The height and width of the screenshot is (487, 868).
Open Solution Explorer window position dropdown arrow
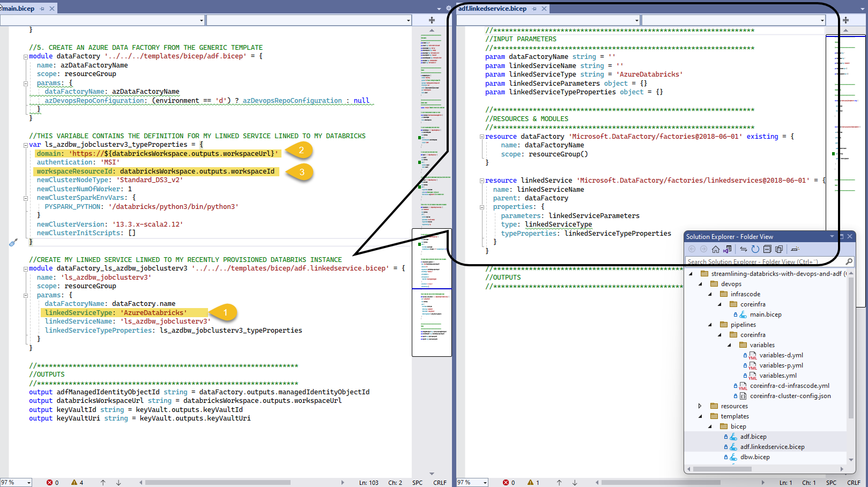click(832, 236)
